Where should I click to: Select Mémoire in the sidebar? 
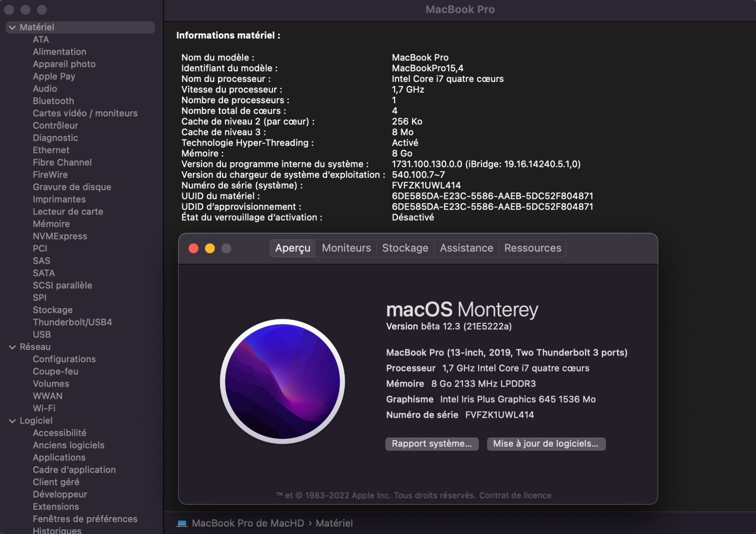51,224
